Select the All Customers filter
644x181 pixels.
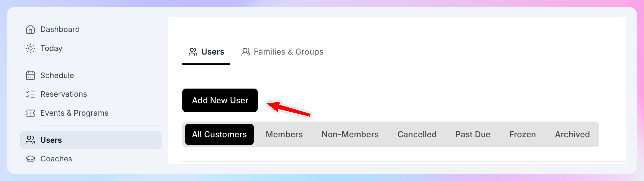click(x=219, y=134)
